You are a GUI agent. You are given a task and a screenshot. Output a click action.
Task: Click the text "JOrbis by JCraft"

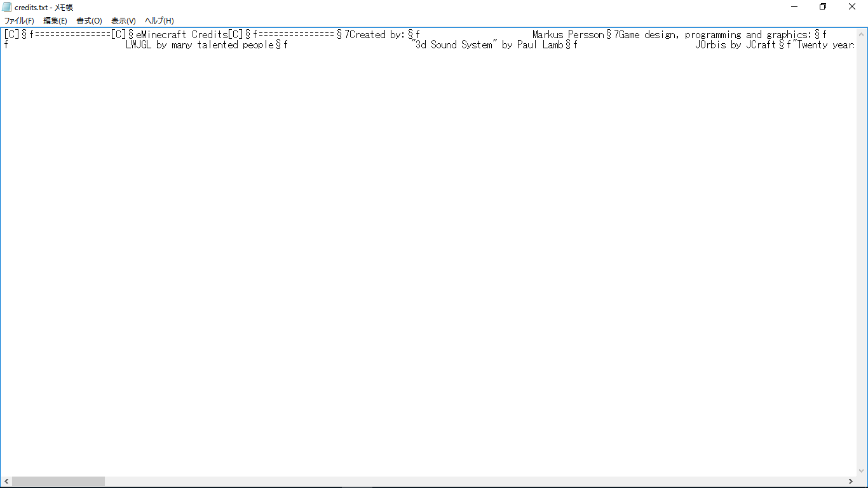736,45
